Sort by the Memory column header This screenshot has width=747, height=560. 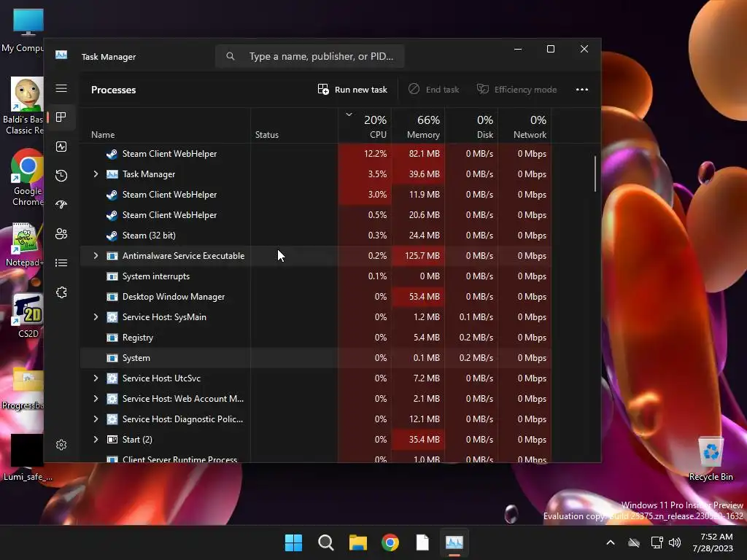coord(418,125)
